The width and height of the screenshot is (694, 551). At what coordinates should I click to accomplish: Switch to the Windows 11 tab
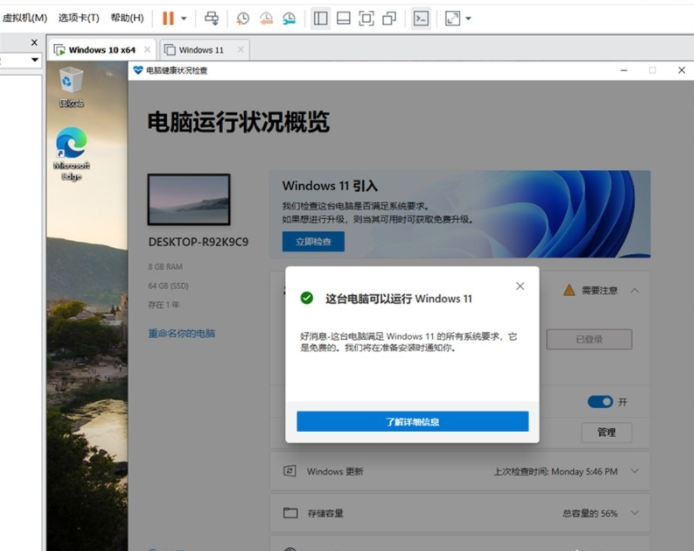coord(201,50)
